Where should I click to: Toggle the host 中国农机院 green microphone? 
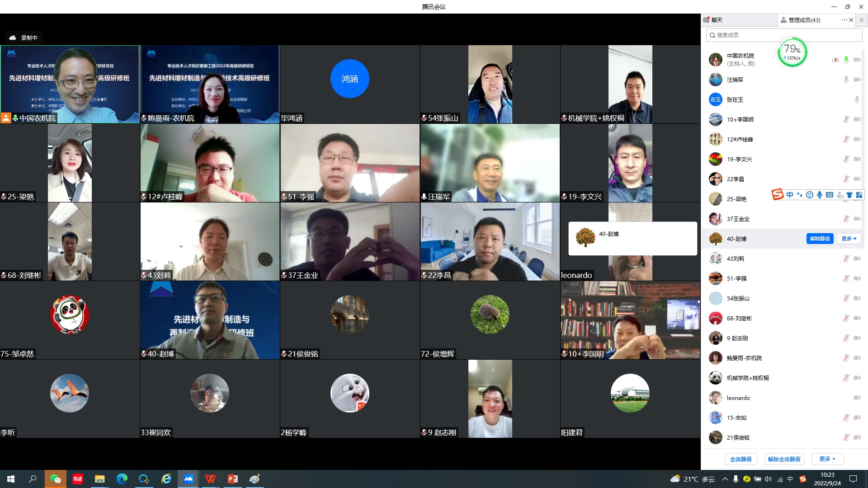point(846,60)
